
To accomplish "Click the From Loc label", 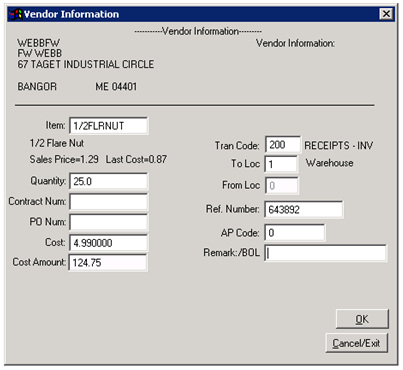I will pyautogui.click(x=241, y=185).
